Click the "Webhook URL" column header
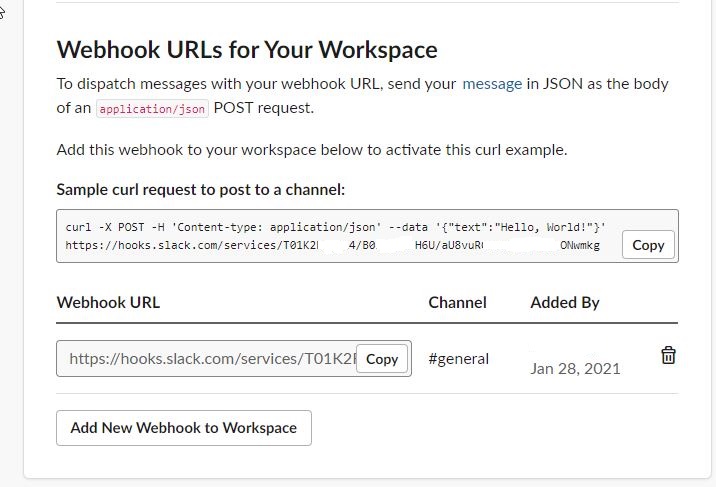This screenshot has height=487, width=716. click(108, 302)
